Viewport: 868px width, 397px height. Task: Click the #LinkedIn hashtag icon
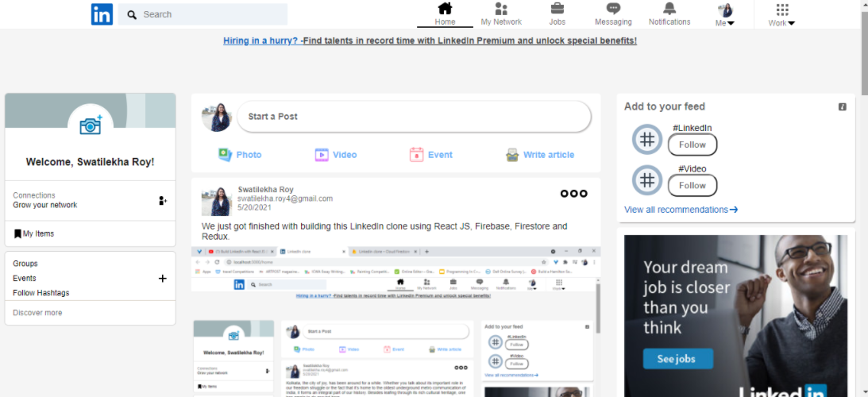tap(647, 140)
